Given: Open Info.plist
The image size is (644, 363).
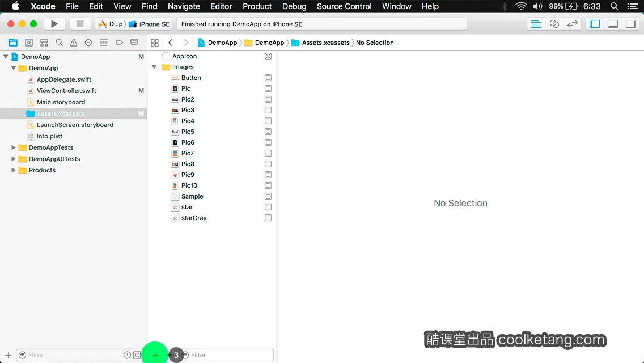Looking at the screenshot, I should [x=49, y=136].
